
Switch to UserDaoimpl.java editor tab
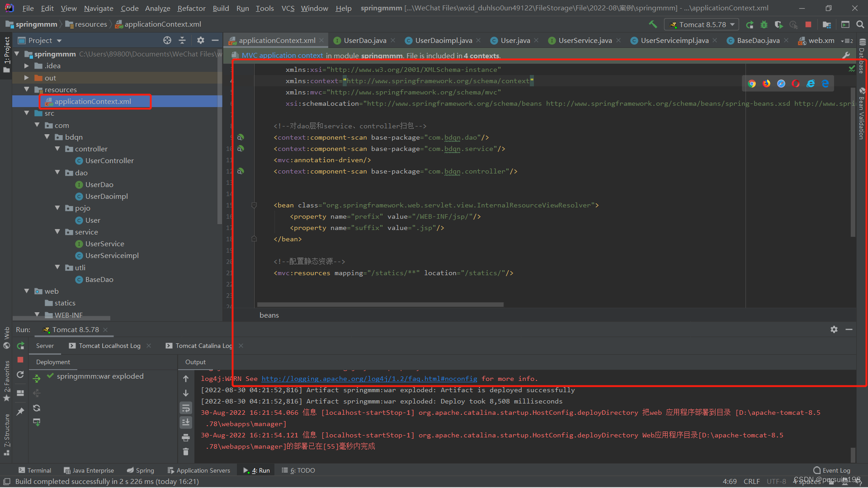[x=443, y=40]
